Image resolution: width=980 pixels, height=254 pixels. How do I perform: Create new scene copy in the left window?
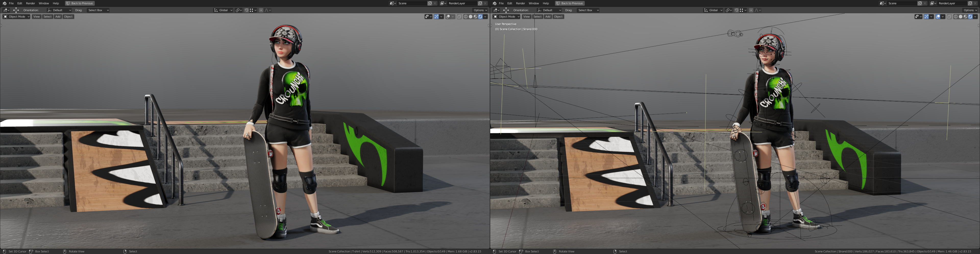430,3
